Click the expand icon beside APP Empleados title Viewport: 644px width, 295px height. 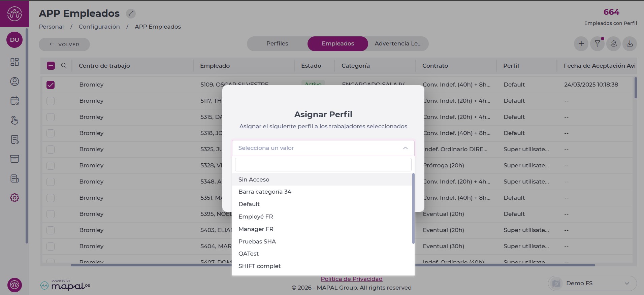pos(131,13)
